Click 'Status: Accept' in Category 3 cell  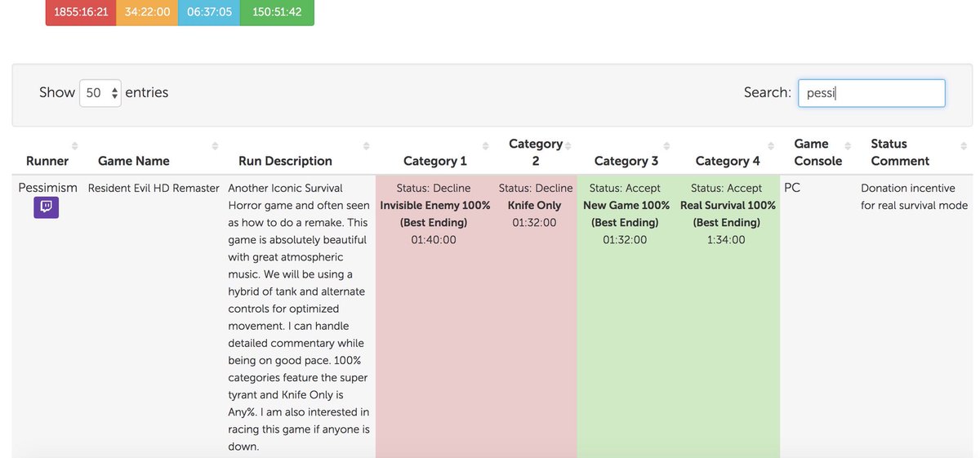(625, 188)
